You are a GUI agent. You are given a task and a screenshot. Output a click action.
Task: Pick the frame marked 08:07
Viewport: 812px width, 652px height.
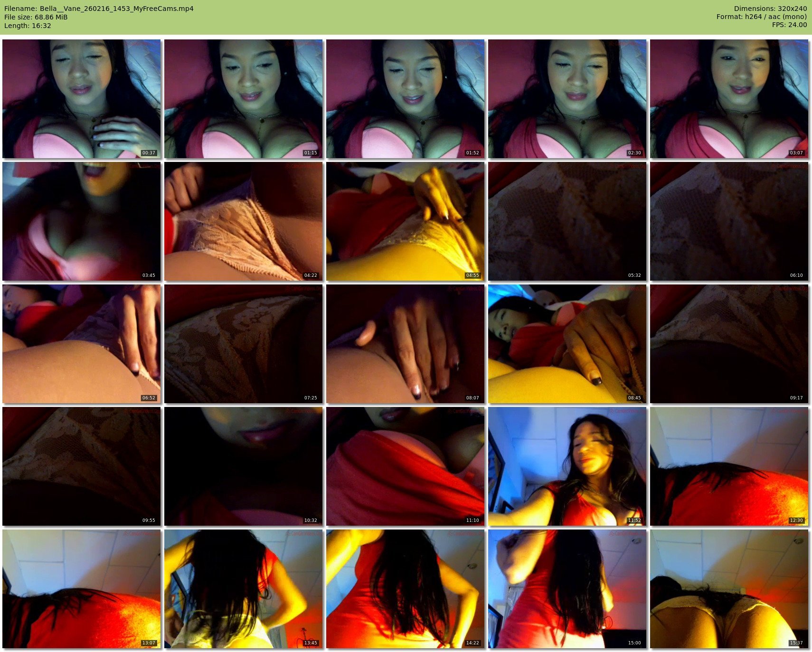click(406, 344)
